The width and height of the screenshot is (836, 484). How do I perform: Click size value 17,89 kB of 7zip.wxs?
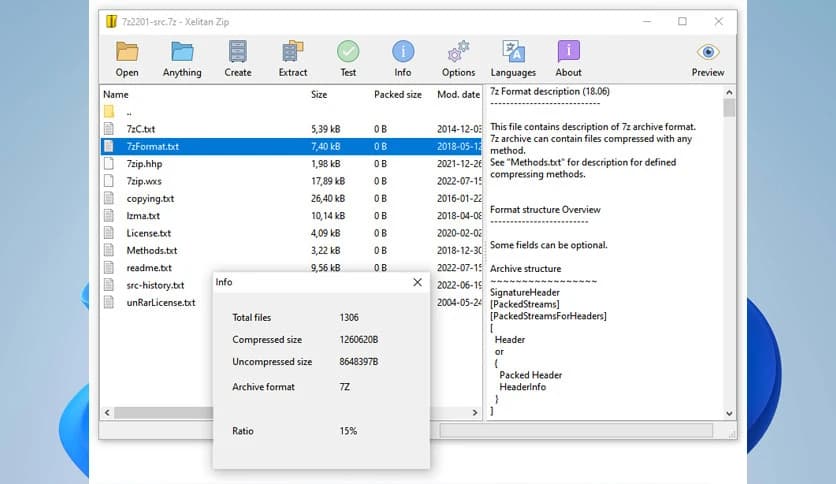click(x=328, y=181)
